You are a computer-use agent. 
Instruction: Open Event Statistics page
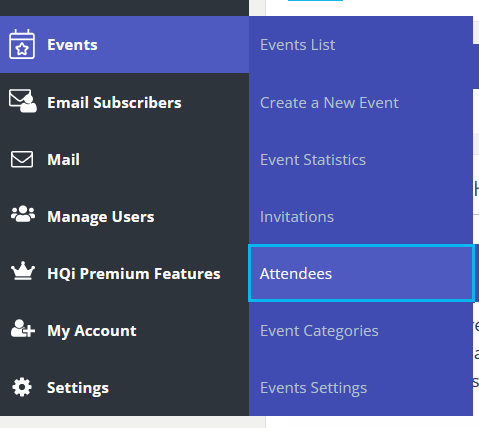(x=313, y=160)
